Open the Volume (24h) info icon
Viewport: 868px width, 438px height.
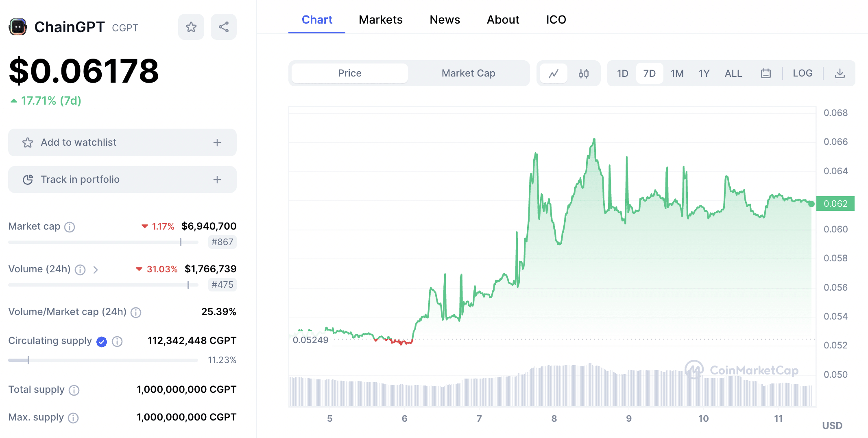tap(80, 270)
